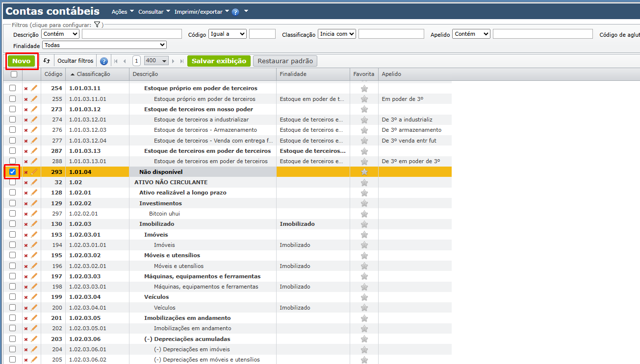This screenshot has width=640, height=364.
Task: Mark Imobilizado account as favorite star
Action: (x=364, y=224)
